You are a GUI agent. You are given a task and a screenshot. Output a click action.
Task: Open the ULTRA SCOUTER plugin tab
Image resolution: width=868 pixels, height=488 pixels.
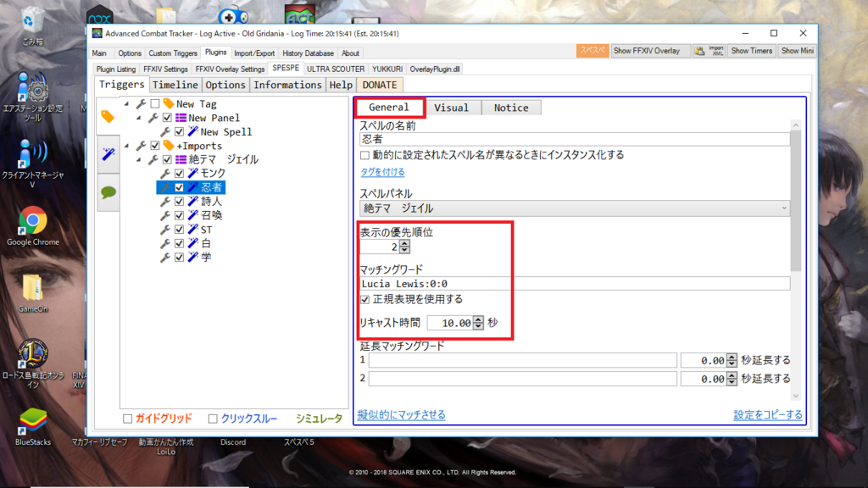point(336,69)
